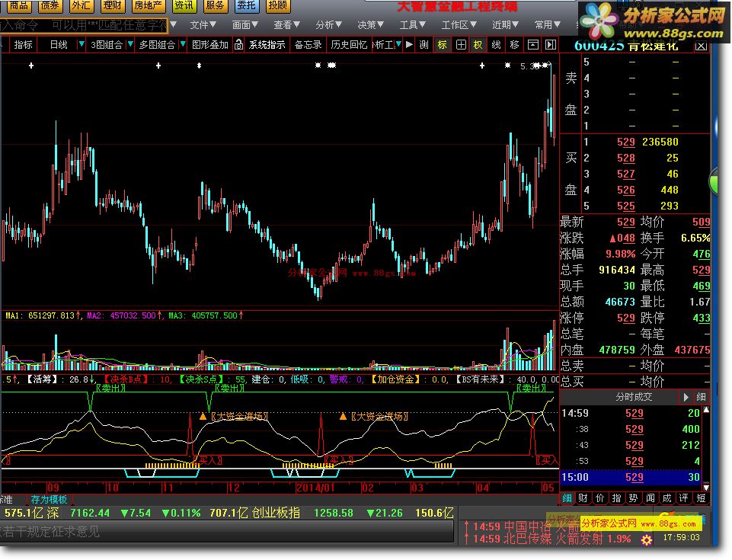The width and height of the screenshot is (732, 560).
Task: Open the 决策 menu
Action: click(371, 24)
